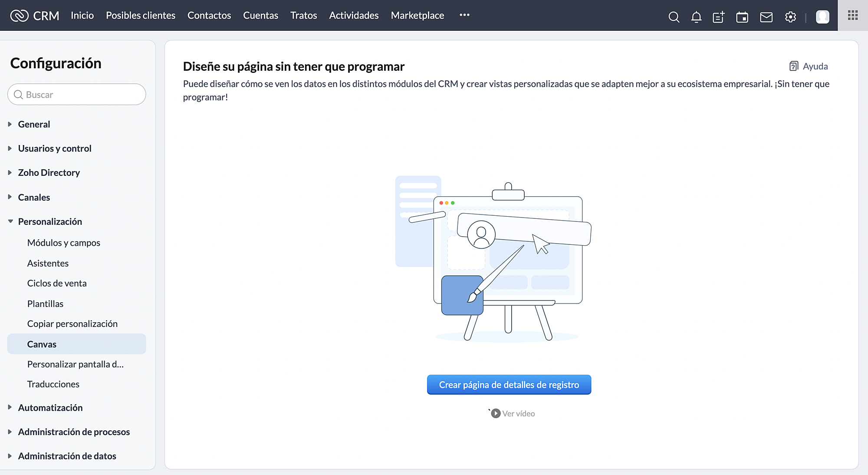Click on Plantillas in sidebar

(46, 303)
